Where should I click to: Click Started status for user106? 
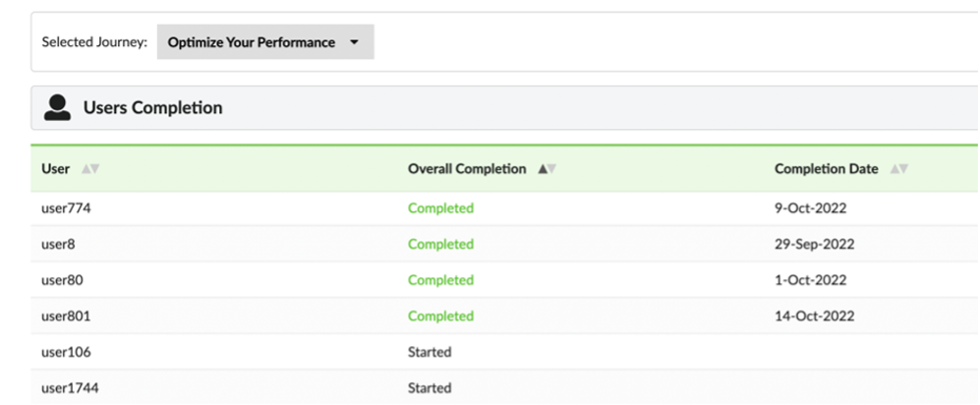coord(430,353)
